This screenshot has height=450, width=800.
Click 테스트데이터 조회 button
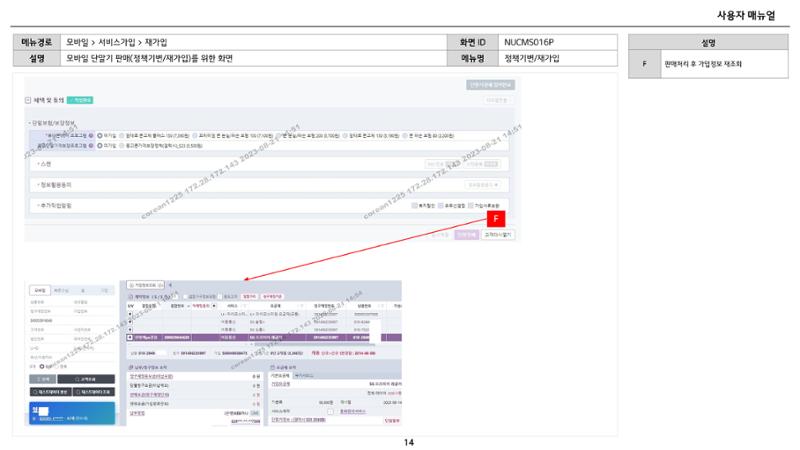pos(94,392)
